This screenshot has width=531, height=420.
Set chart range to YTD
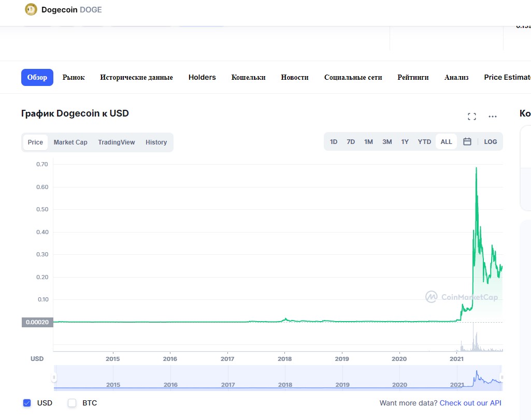pos(424,142)
